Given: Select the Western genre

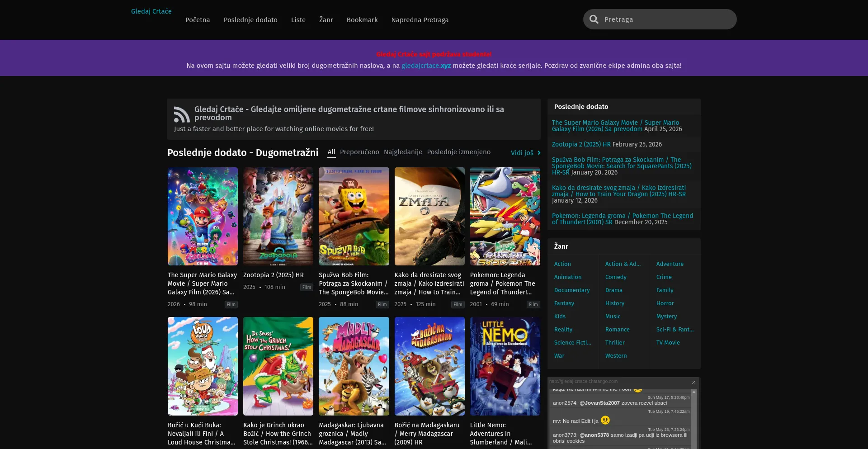Looking at the screenshot, I should pyautogui.click(x=616, y=356).
